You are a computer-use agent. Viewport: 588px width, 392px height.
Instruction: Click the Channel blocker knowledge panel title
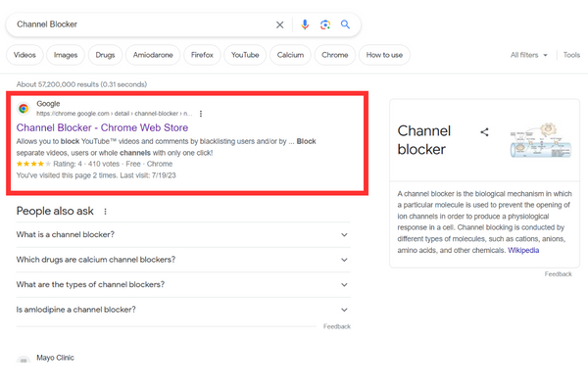pos(424,140)
